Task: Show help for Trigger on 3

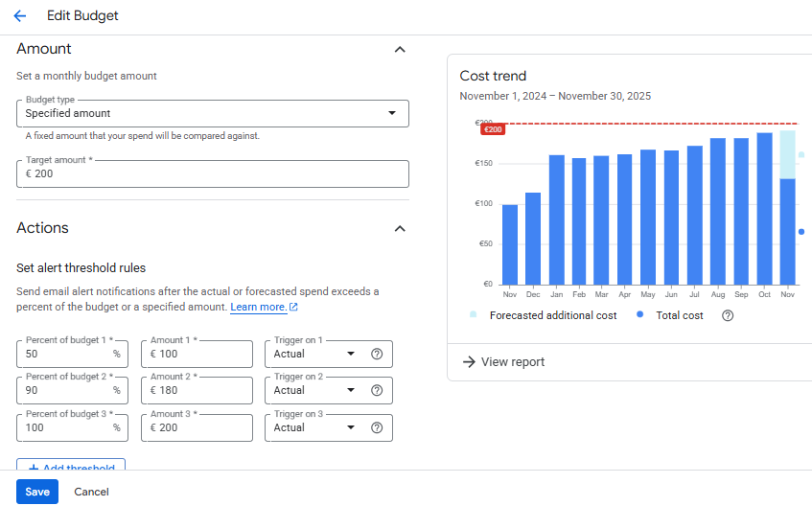Action: point(377,427)
